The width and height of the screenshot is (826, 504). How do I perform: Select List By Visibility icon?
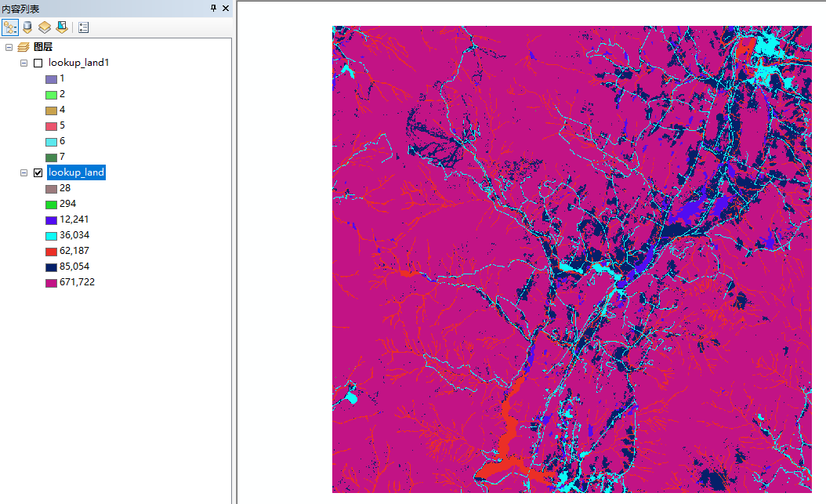tap(45, 27)
